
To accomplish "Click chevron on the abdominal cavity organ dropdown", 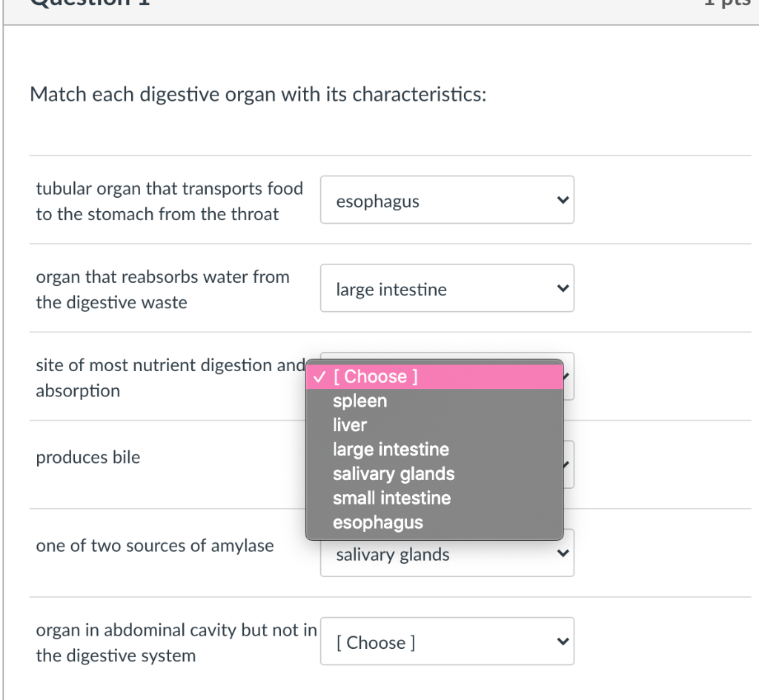I will pyautogui.click(x=563, y=642).
